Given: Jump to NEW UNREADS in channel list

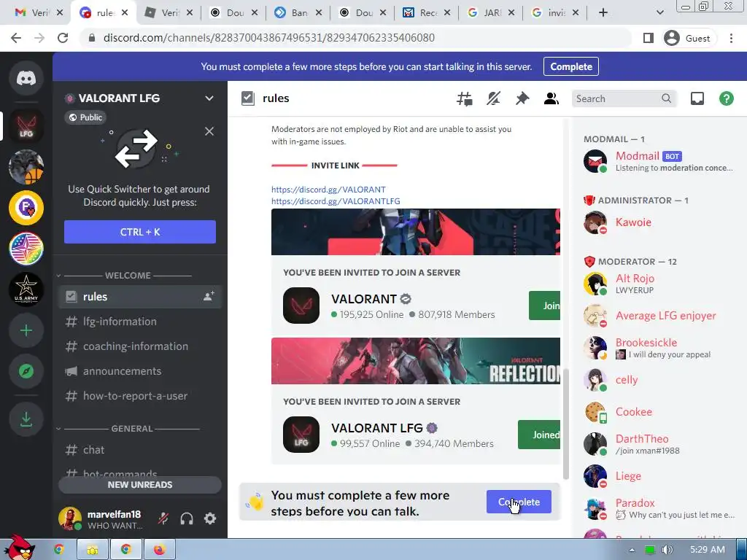Looking at the screenshot, I should tap(140, 485).
